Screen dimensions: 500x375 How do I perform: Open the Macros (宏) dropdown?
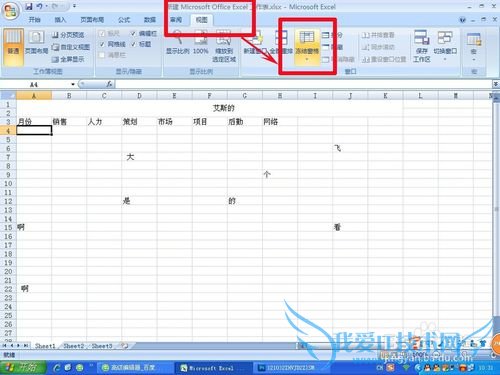474,47
